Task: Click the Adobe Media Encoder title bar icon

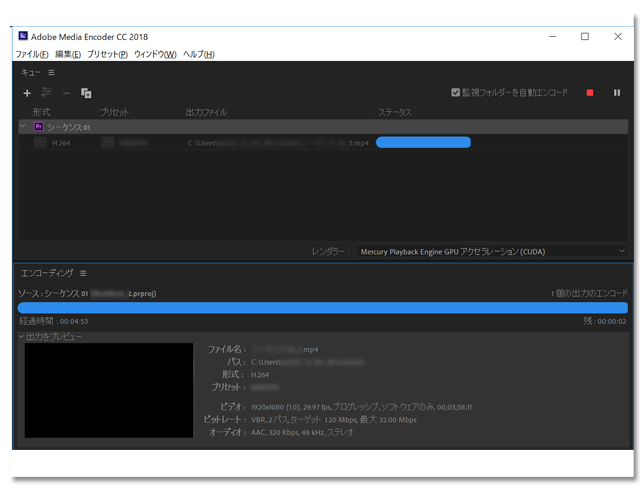Action: click(x=23, y=36)
